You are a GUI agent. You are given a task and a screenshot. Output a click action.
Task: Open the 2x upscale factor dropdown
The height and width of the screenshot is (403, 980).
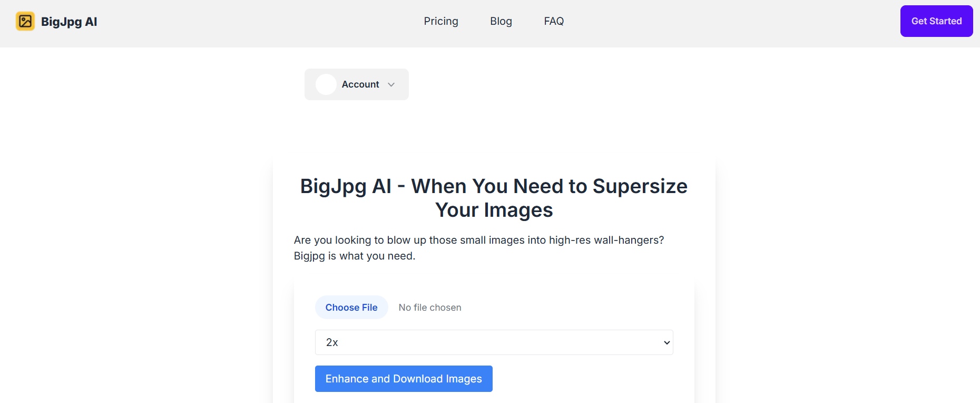[494, 342]
